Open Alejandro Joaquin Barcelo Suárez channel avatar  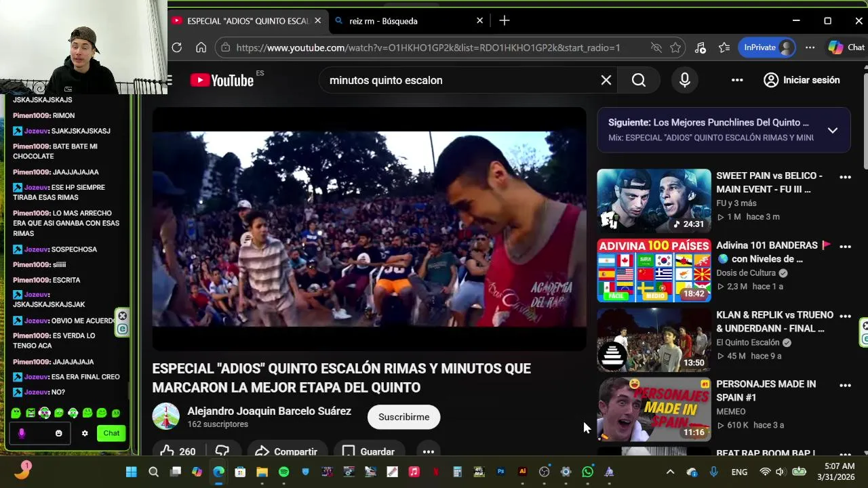[x=165, y=417]
